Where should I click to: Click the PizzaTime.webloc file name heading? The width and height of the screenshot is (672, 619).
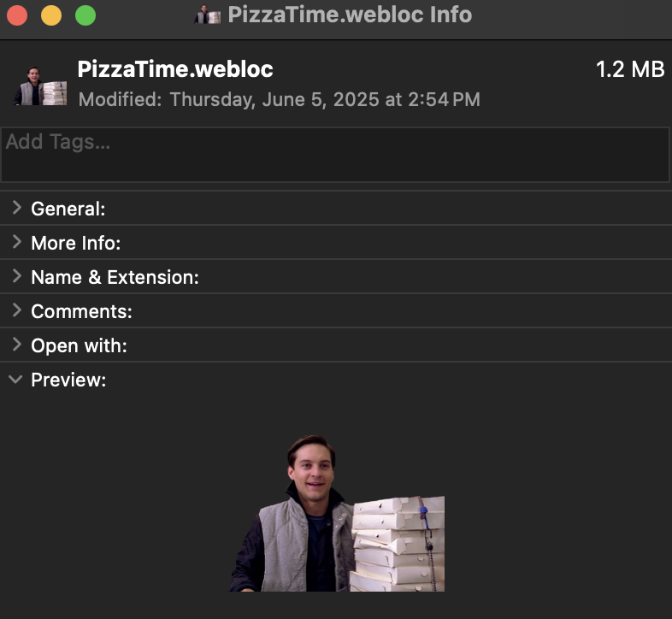pyautogui.click(x=175, y=68)
